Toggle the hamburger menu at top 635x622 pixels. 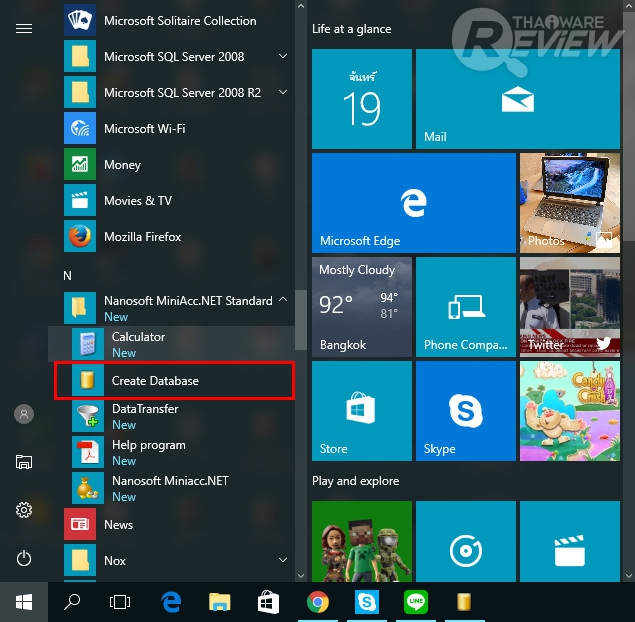point(24,29)
